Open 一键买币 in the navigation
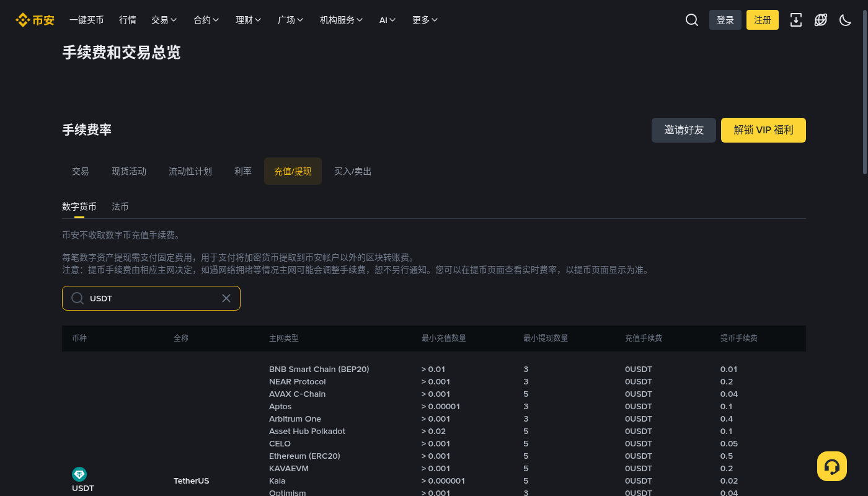Image resolution: width=868 pixels, height=496 pixels. click(x=87, y=20)
